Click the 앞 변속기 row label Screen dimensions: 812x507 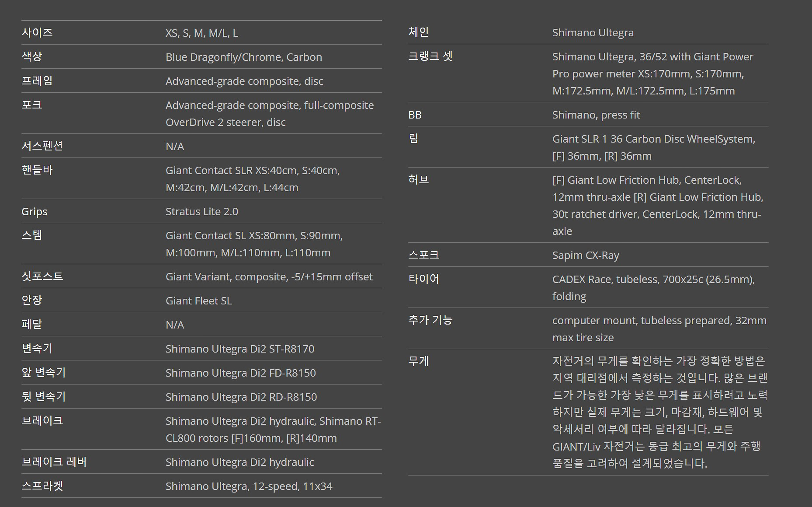[x=44, y=372]
